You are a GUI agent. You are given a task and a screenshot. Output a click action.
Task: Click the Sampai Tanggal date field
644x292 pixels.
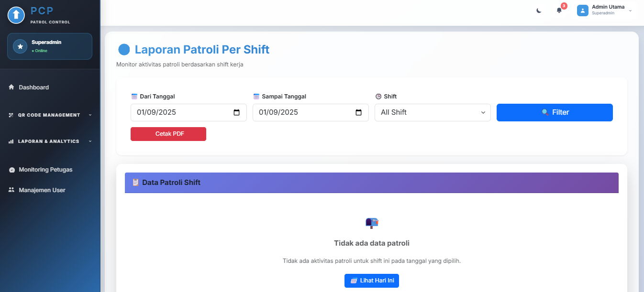pos(304,113)
